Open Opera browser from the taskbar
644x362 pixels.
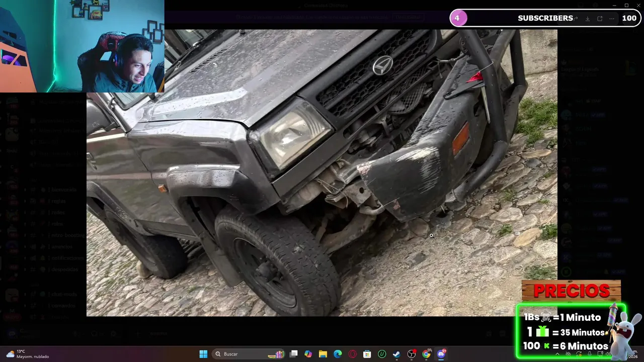(353, 354)
